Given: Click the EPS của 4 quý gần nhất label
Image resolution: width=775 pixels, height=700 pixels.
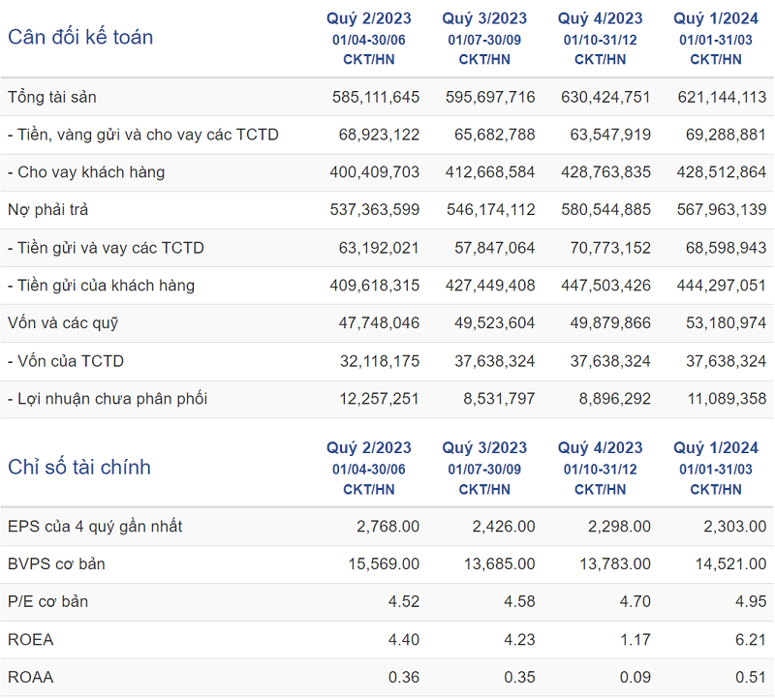Looking at the screenshot, I should coord(95,527).
